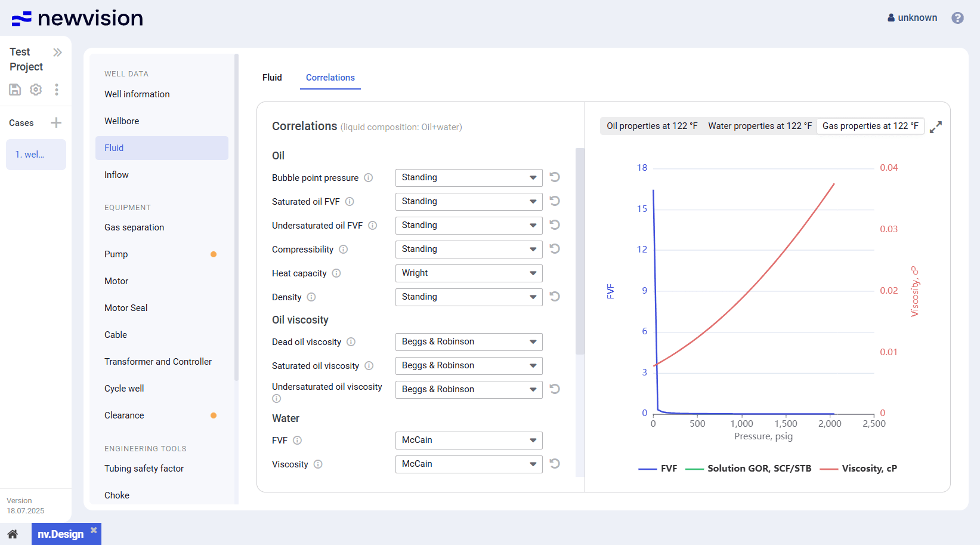Add a new case with plus icon
Viewport: 980px width, 545px height.
tap(56, 123)
